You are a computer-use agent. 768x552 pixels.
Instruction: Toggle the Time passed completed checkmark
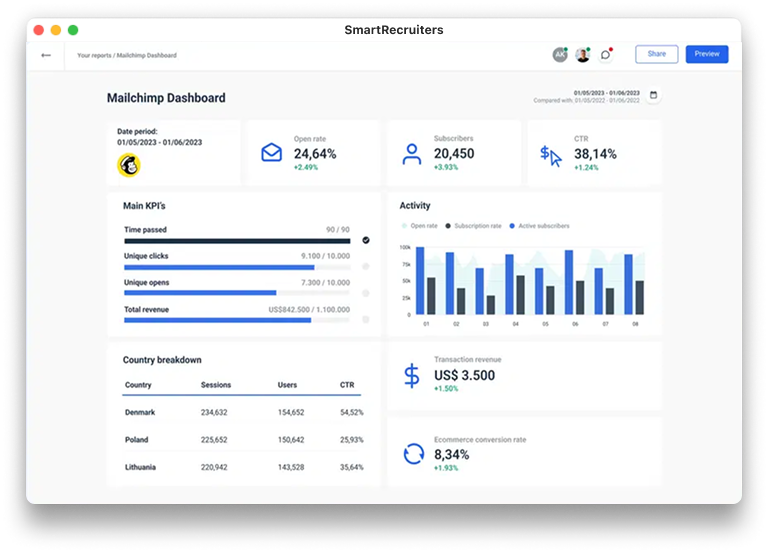(366, 240)
